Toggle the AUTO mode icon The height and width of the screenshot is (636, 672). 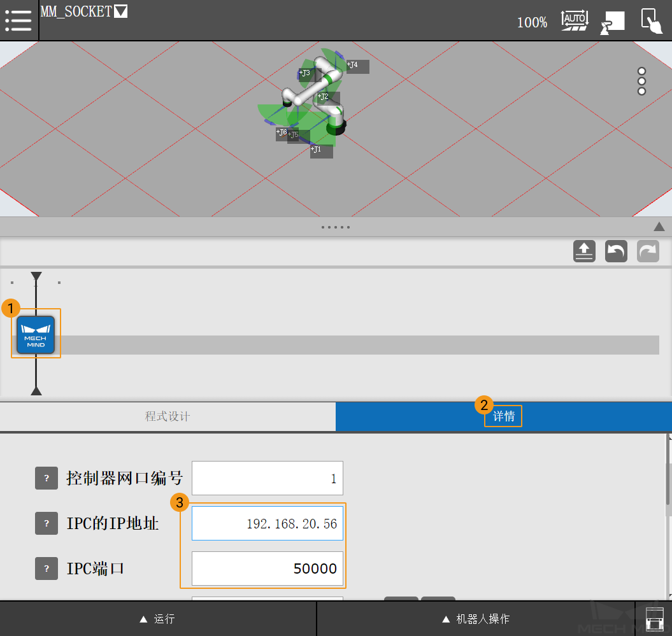click(575, 20)
